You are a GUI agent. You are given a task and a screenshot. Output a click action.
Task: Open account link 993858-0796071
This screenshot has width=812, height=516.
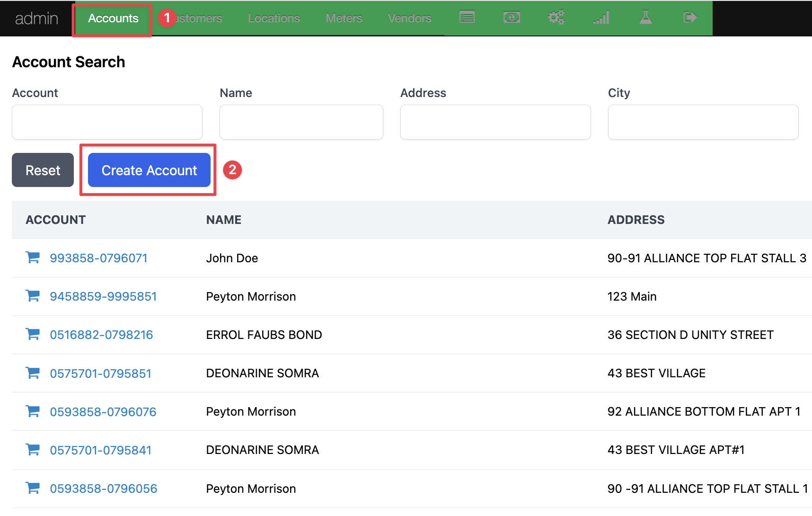tap(98, 258)
